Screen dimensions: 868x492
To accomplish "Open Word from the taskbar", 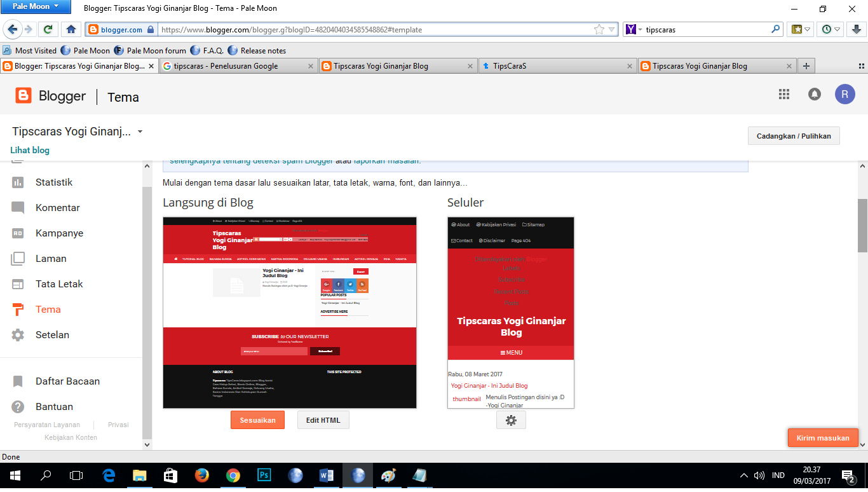I will [x=327, y=475].
